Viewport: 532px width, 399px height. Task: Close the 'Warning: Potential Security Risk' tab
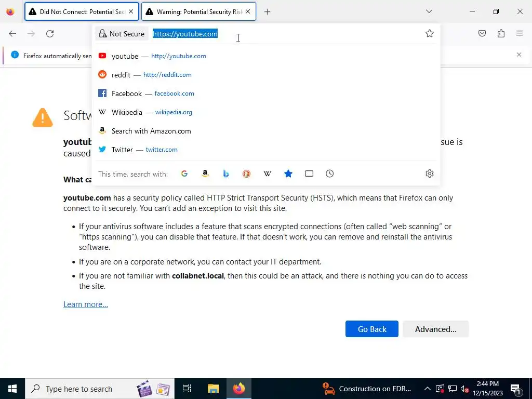point(248,11)
